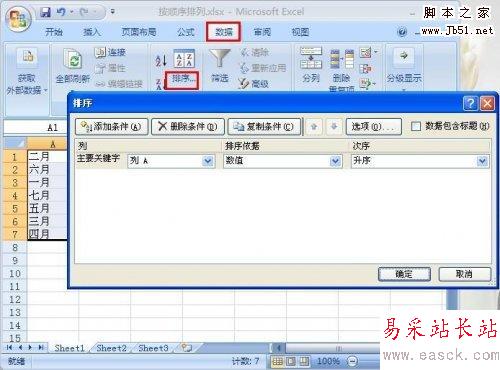
Task: Open 连接 (Connections)
Action: [x=110, y=52]
